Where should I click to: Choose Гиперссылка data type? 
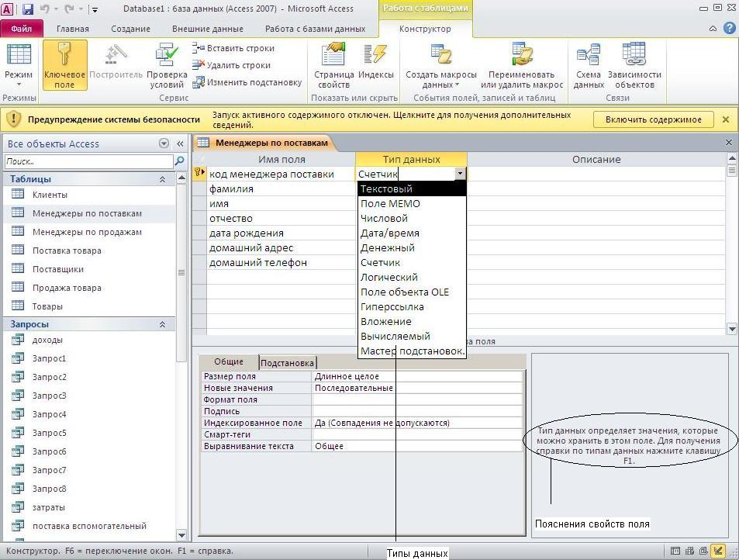coord(412,307)
